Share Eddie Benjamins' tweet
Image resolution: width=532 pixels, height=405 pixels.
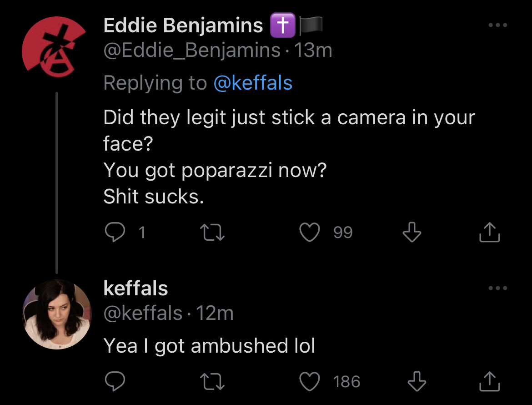point(490,232)
